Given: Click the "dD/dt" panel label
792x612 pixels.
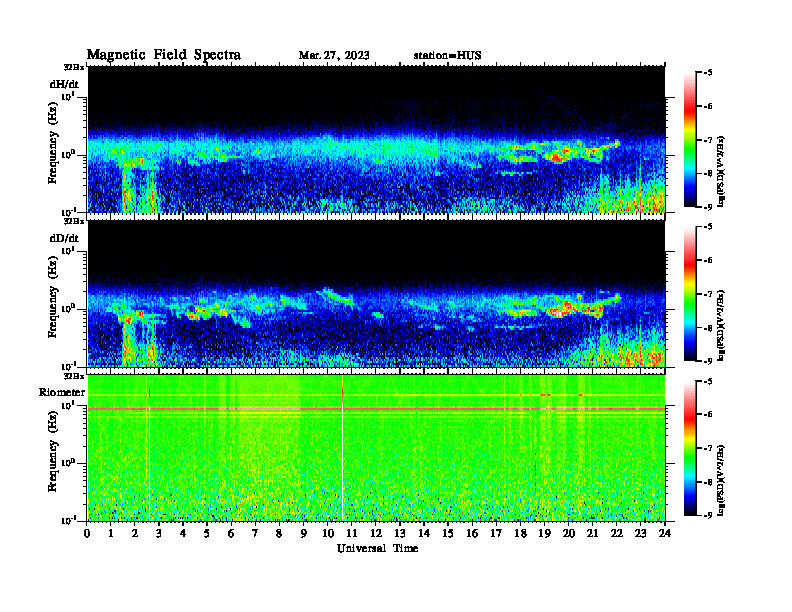Looking at the screenshot, I should tap(64, 238).
